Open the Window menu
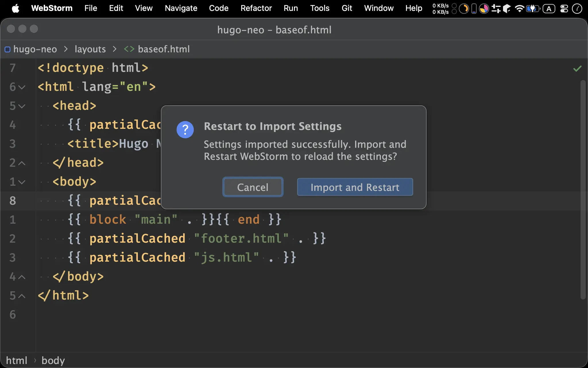588x368 pixels. click(379, 8)
